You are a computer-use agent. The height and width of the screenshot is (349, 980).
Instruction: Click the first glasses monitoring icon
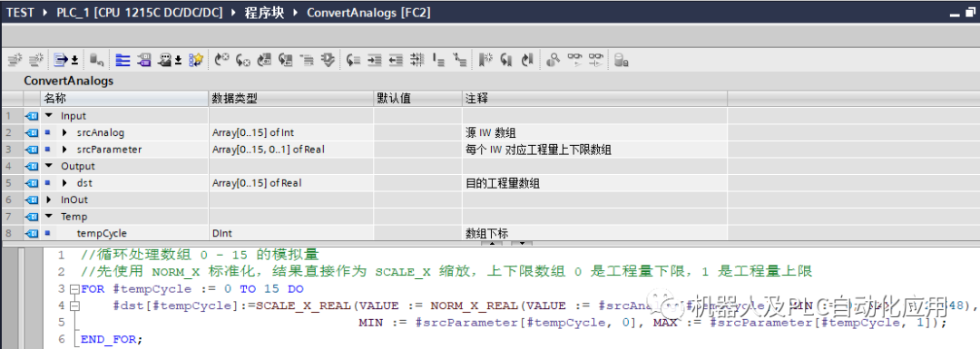point(574,59)
